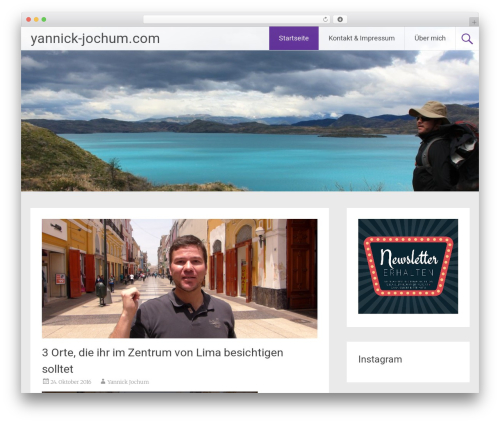
Task: Open post '3 Orte, die ihr im Zentrum von Lima'
Action: 163,360
